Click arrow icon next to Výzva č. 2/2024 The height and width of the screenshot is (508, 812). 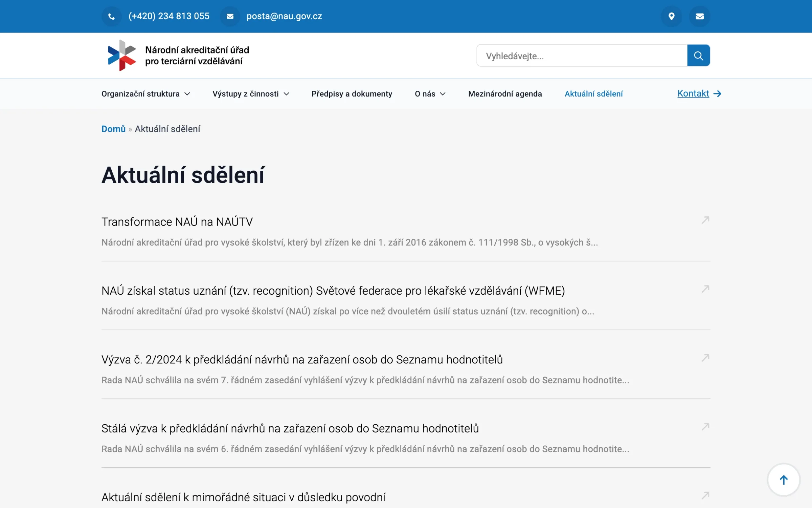705,358
